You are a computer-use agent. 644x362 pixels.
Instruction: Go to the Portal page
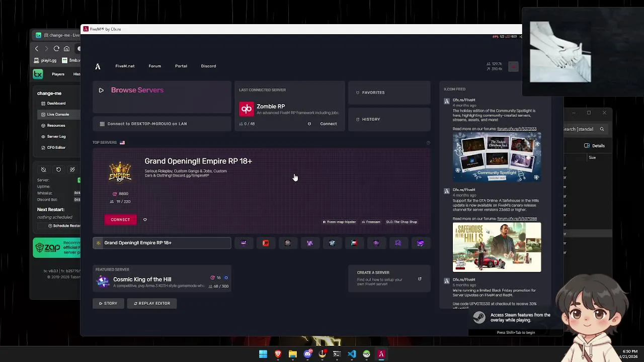(x=181, y=66)
